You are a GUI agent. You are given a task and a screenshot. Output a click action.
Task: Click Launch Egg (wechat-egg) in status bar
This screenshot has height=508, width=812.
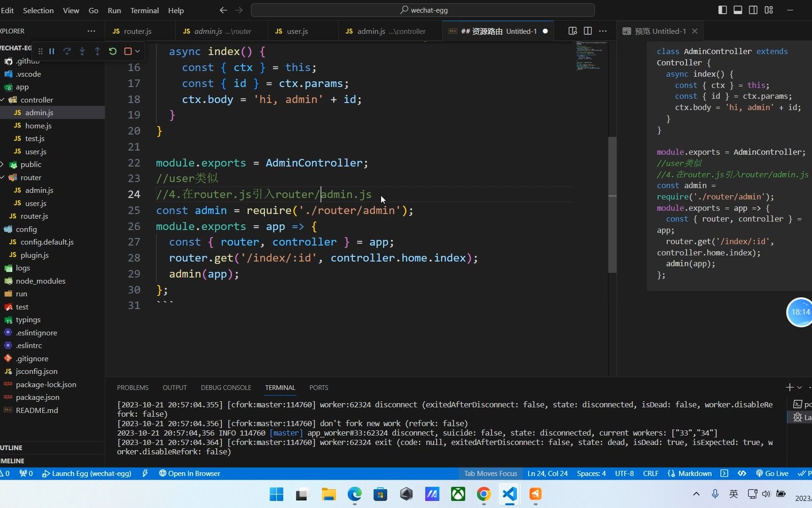point(86,473)
